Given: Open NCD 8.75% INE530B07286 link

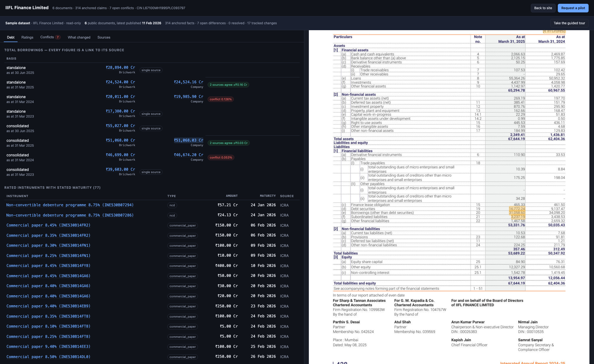Looking at the screenshot, I should click(70, 215).
